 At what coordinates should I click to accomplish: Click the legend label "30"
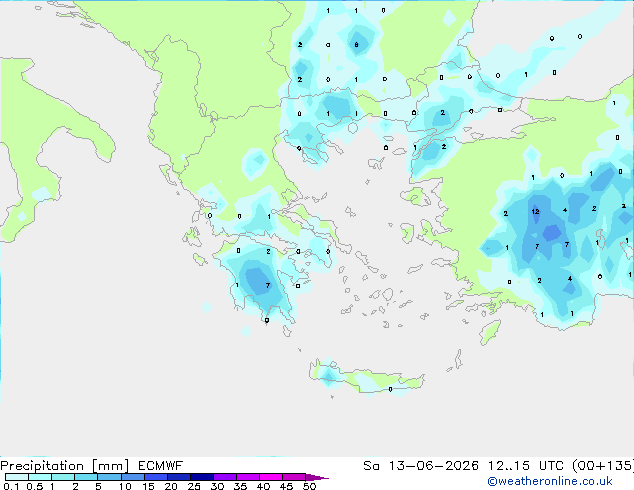point(217,486)
